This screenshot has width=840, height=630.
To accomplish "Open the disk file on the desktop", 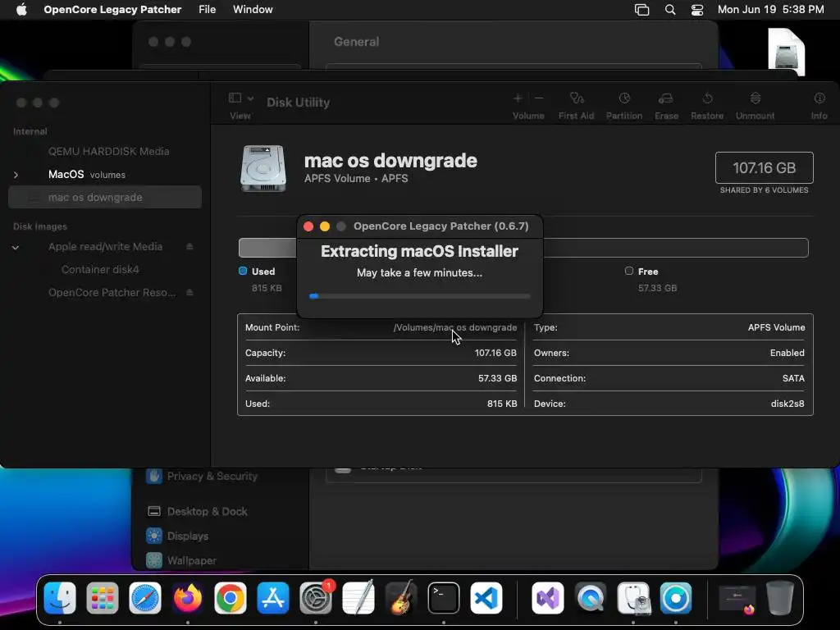I will [787, 52].
